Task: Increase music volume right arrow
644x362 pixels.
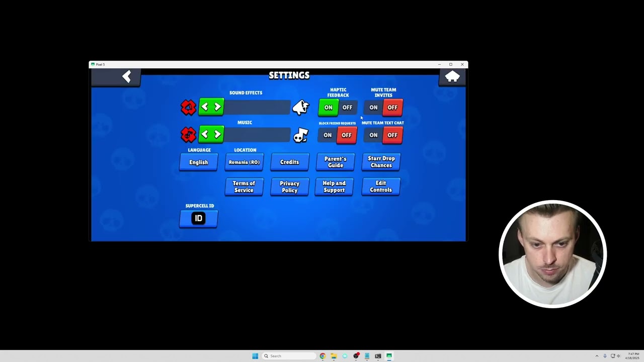Action: [x=217, y=134]
